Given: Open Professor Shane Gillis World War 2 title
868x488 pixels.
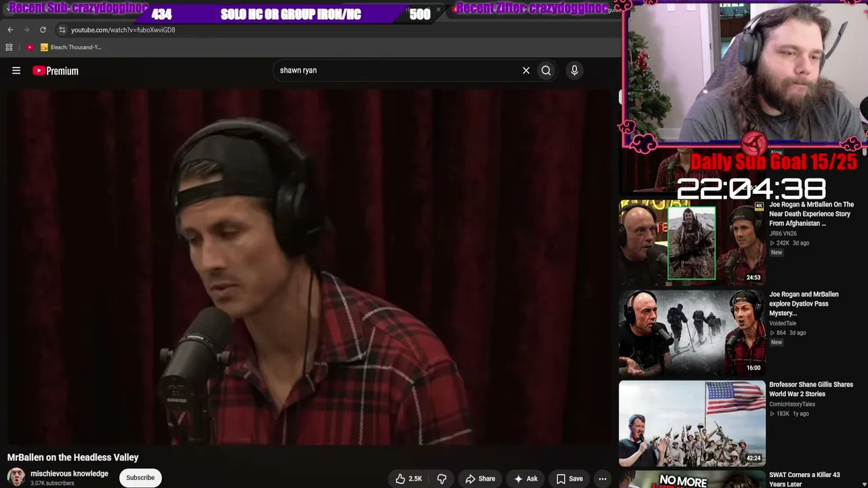Looking at the screenshot, I should pyautogui.click(x=811, y=389).
